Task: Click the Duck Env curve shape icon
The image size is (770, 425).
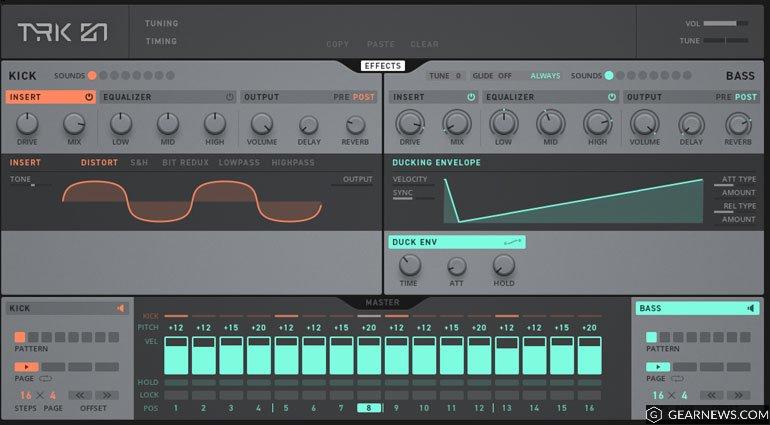Action: [513, 242]
